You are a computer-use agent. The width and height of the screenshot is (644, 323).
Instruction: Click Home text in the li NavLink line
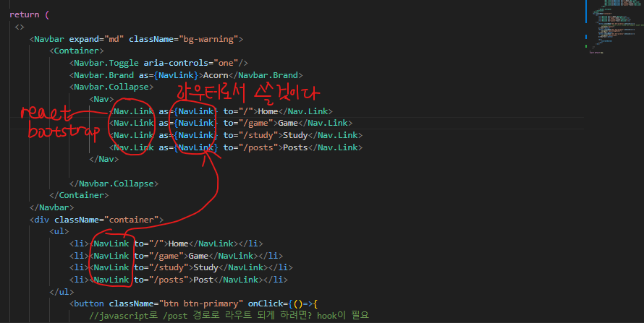[178, 244]
